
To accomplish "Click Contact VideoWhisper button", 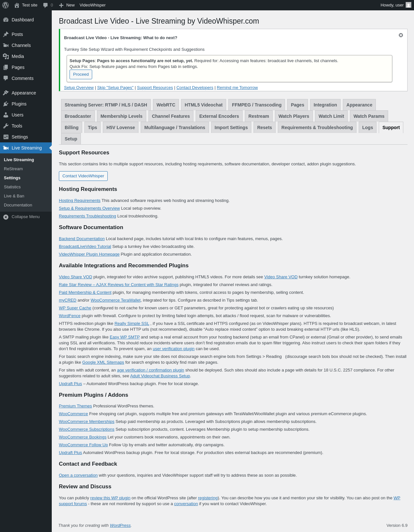I will (83, 176).
